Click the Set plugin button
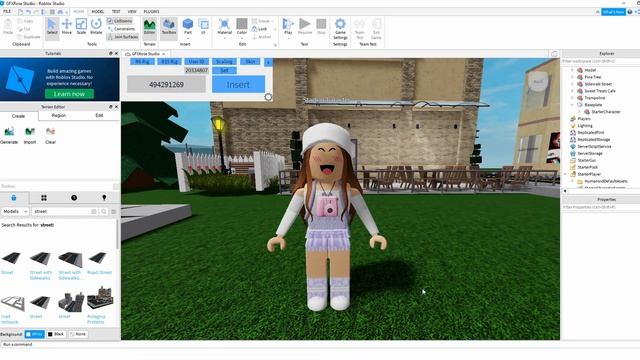Viewport: 640px width, 360px height. tap(224, 71)
